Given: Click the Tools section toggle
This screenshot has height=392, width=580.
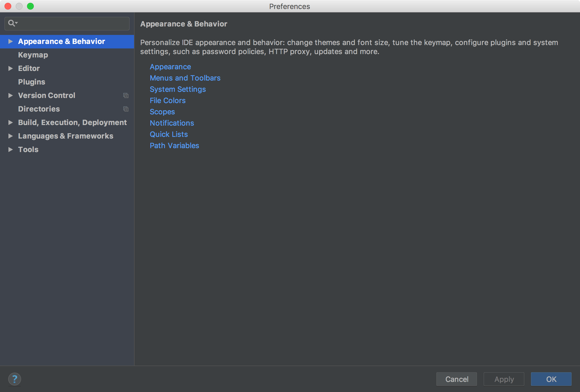Looking at the screenshot, I should tap(10, 149).
